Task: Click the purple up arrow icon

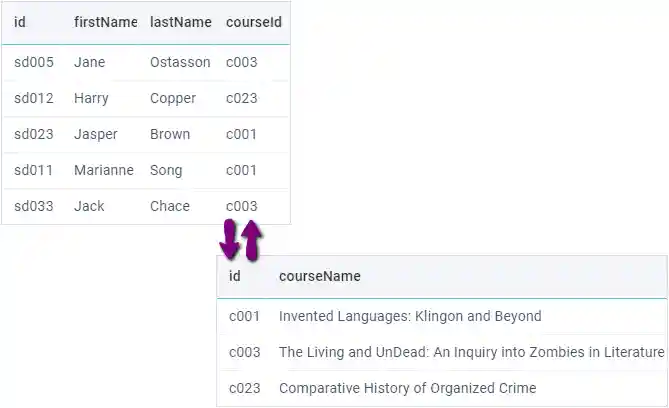Action: [251, 239]
